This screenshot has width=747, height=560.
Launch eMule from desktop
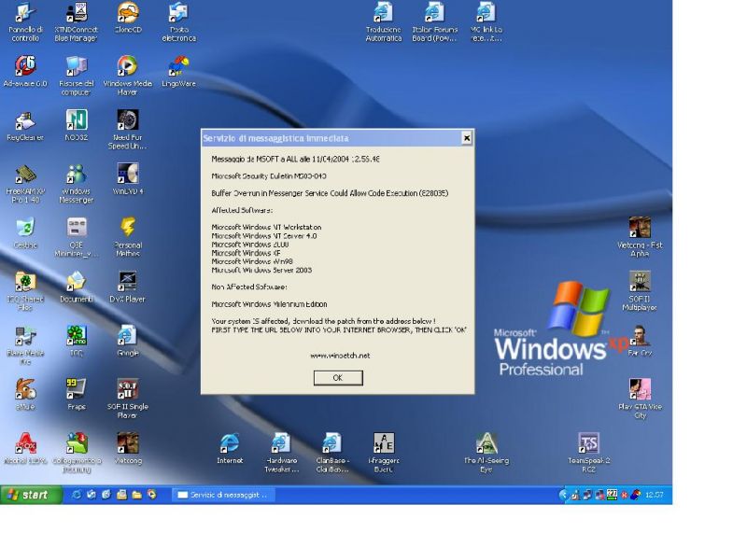tap(25, 395)
